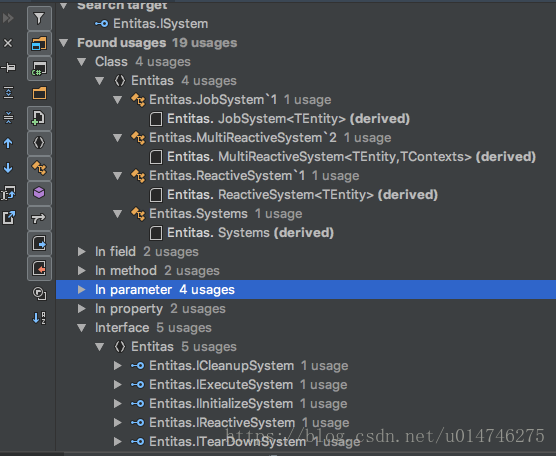Toggle group by namespace braces icon
The width and height of the screenshot is (556, 456).
(39, 143)
